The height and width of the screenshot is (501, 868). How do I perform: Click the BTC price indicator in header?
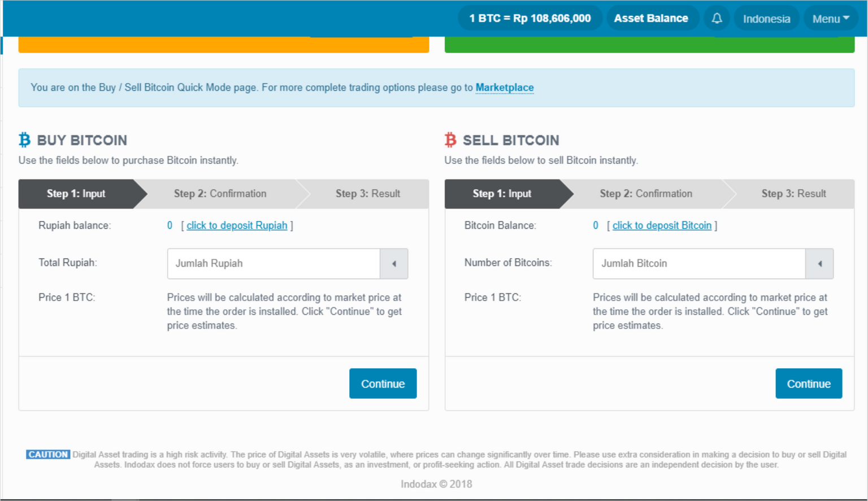point(530,19)
